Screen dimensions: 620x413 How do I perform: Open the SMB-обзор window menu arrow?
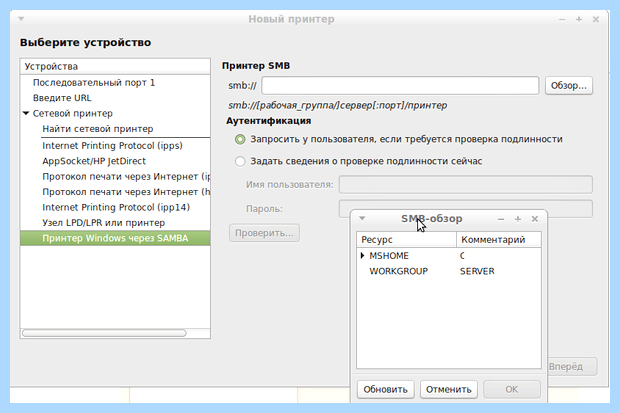click(362, 218)
